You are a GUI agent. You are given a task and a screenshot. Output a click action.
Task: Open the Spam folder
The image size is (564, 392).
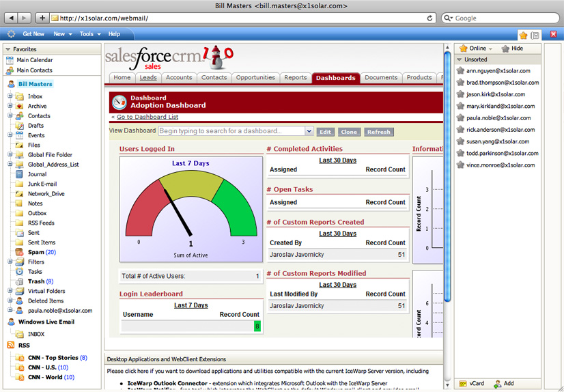pyautogui.click(x=36, y=252)
